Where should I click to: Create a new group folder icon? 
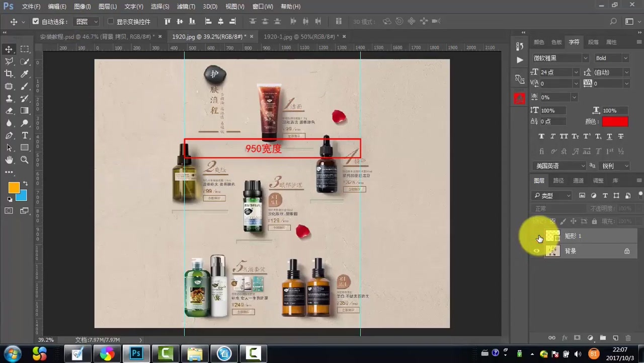(x=603, y=338)
